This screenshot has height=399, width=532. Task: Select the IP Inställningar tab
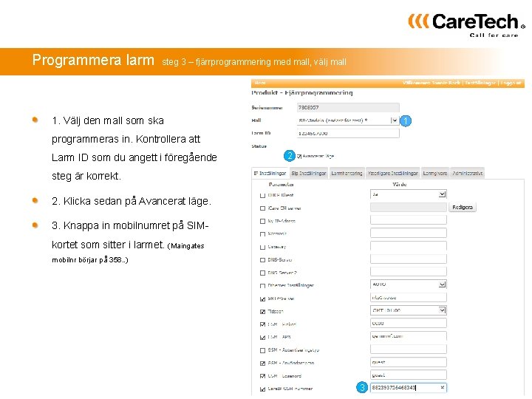tap(270, 173)
